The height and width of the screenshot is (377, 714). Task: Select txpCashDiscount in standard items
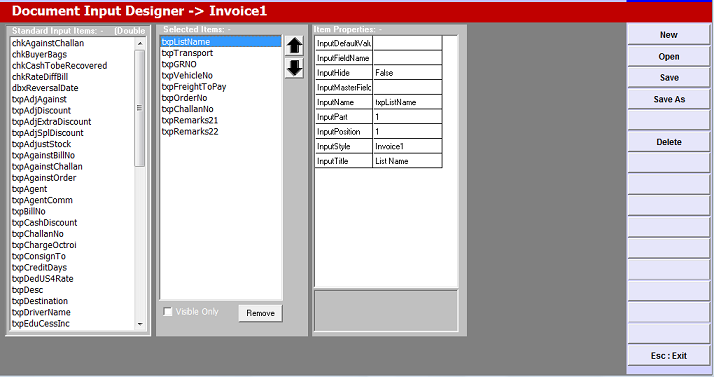coord(72,223)
